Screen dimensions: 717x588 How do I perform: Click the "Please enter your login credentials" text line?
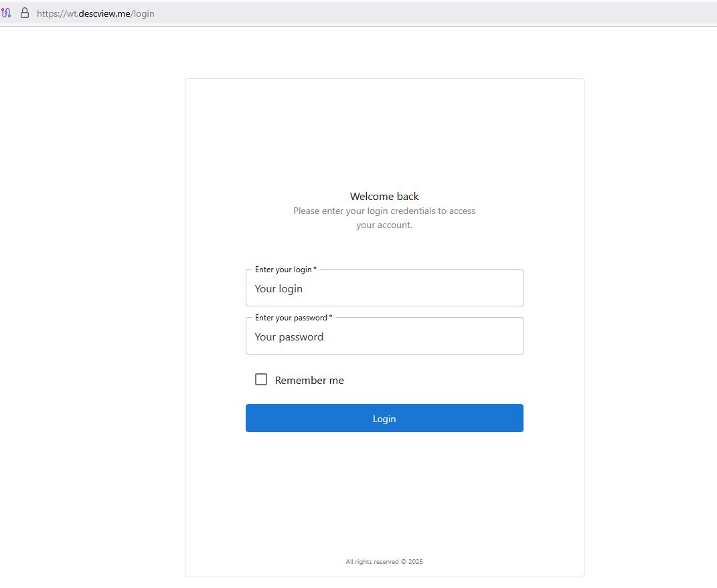pos(384,211)
